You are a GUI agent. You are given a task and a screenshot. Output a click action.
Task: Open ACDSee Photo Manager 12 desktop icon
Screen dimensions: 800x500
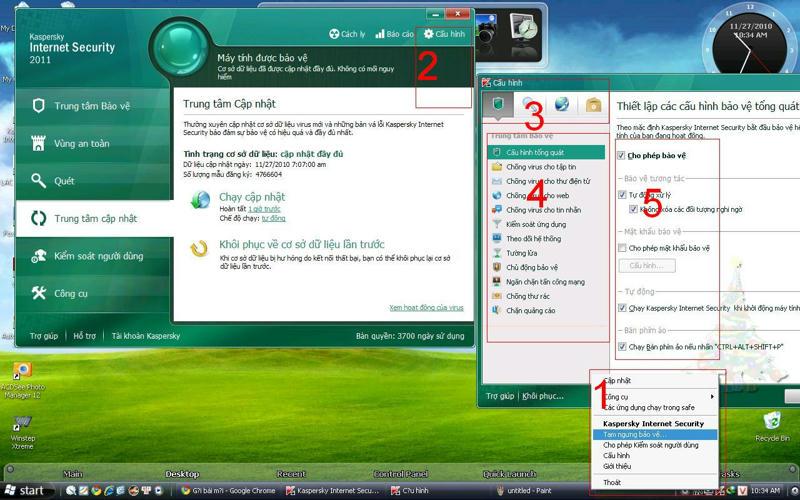[x=22, y=380]
